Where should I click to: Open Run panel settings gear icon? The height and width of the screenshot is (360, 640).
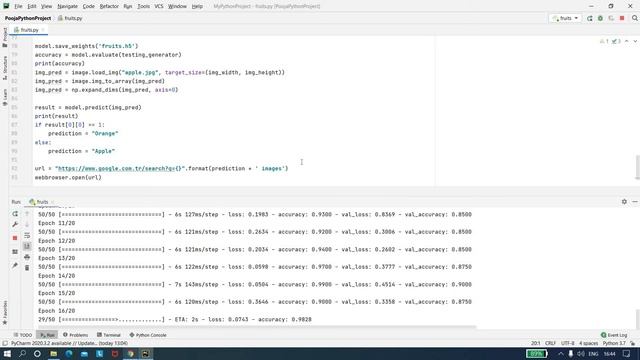coord(624,202)
